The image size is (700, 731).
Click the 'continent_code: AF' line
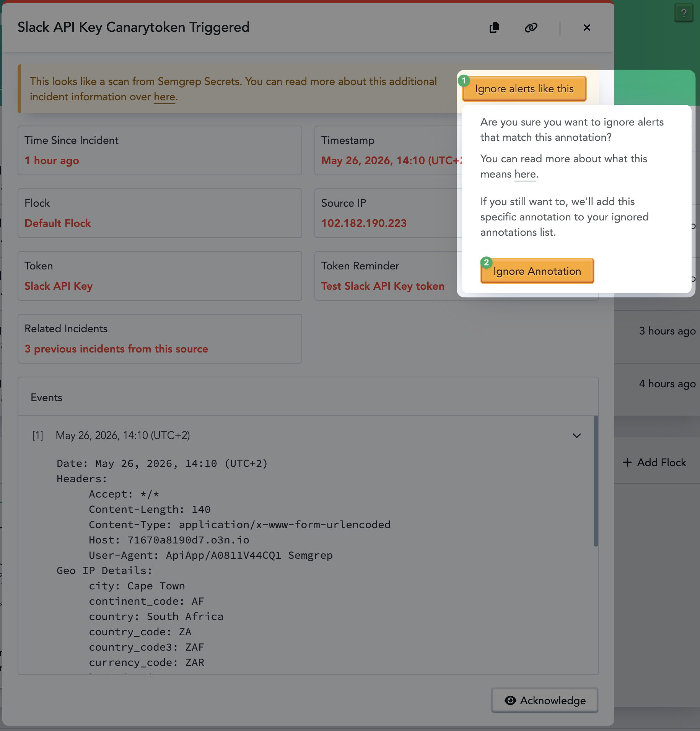(x=147, y=601)
